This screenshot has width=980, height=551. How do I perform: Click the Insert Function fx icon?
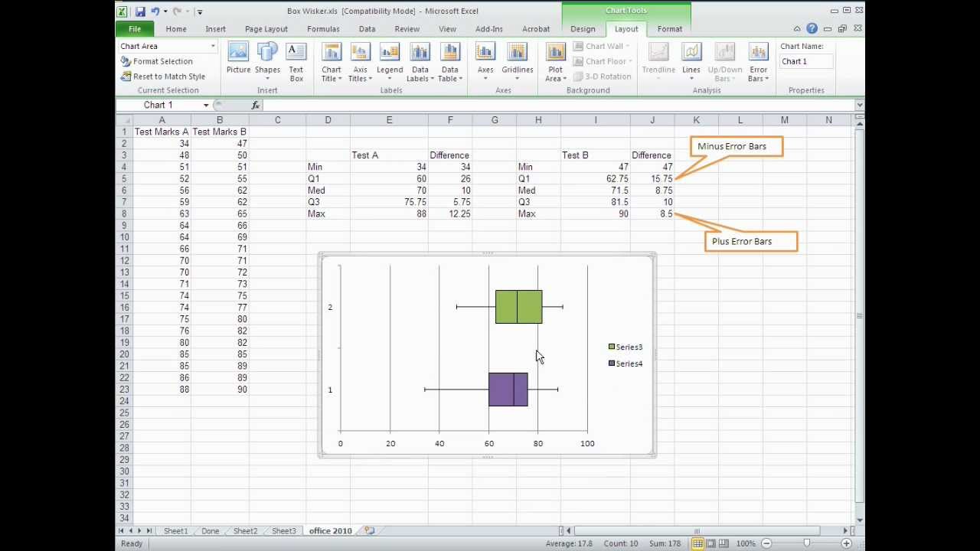click(x=256, y=105)
